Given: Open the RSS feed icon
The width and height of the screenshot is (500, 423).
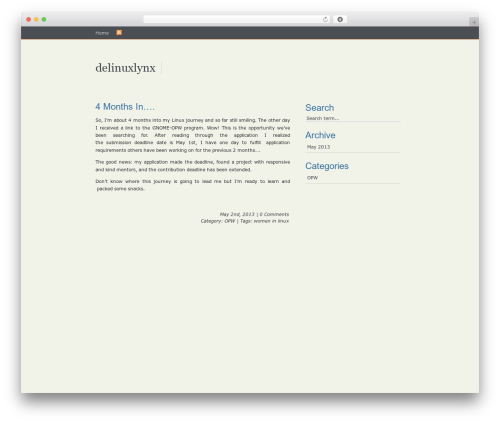Looking at the screenshot, I should [119, 32].
